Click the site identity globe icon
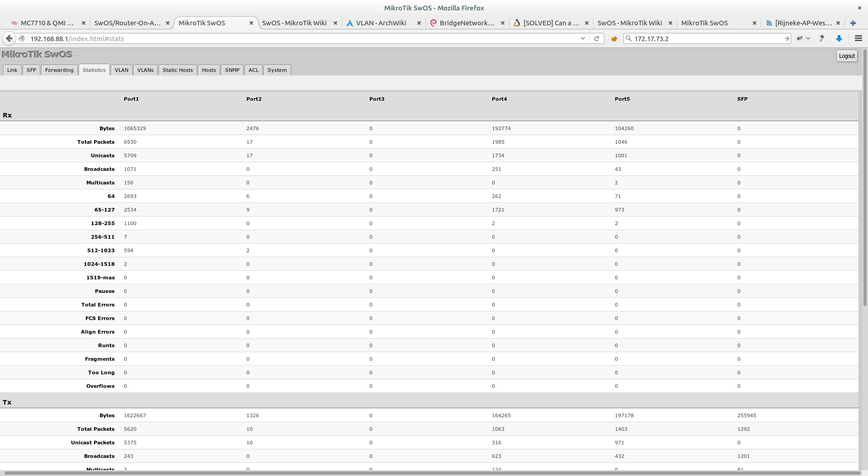This screenshot has width=868, height=476. 22,38
